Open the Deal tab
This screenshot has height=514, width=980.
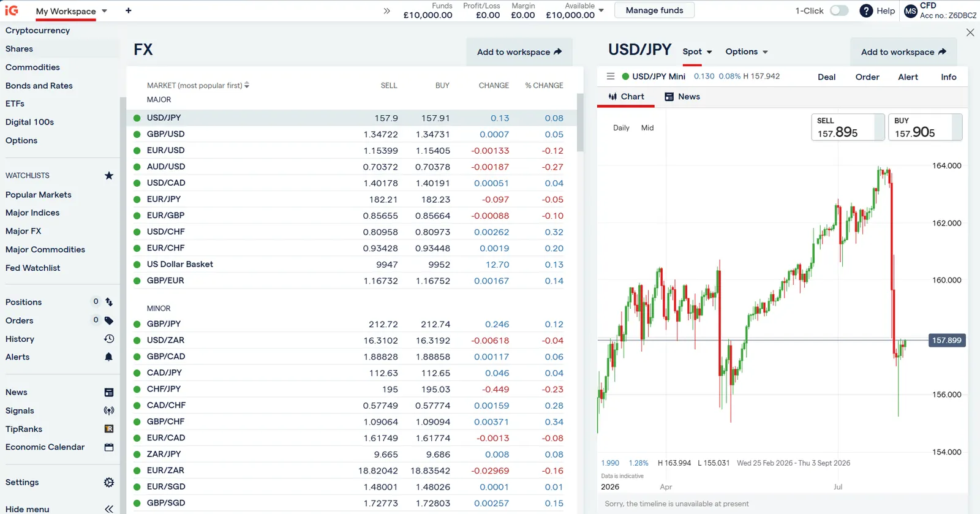click(826, 77)
